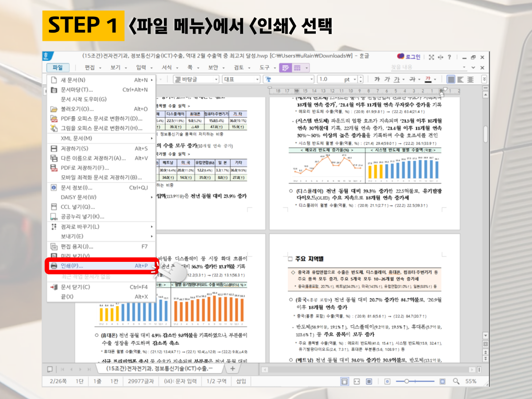
Task: Click 로그인 link
Action: point(413,57)
